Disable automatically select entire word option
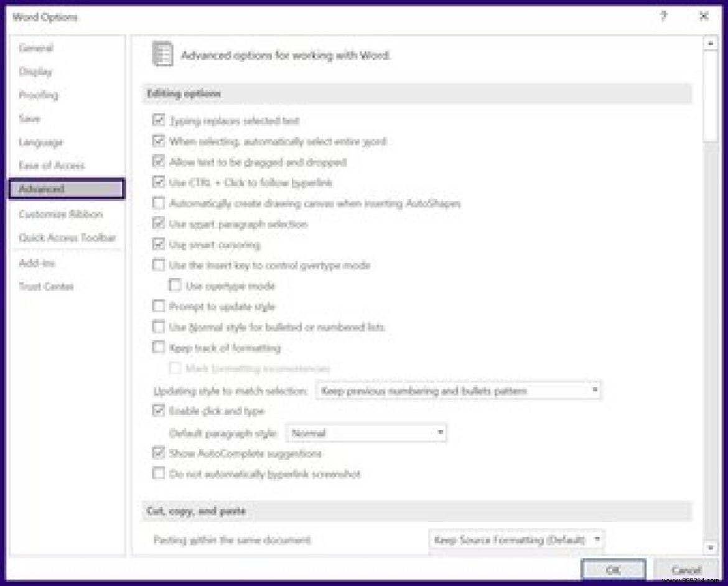Image resolution: width=728 pixels, height=586 pixels. pos(159,141)
